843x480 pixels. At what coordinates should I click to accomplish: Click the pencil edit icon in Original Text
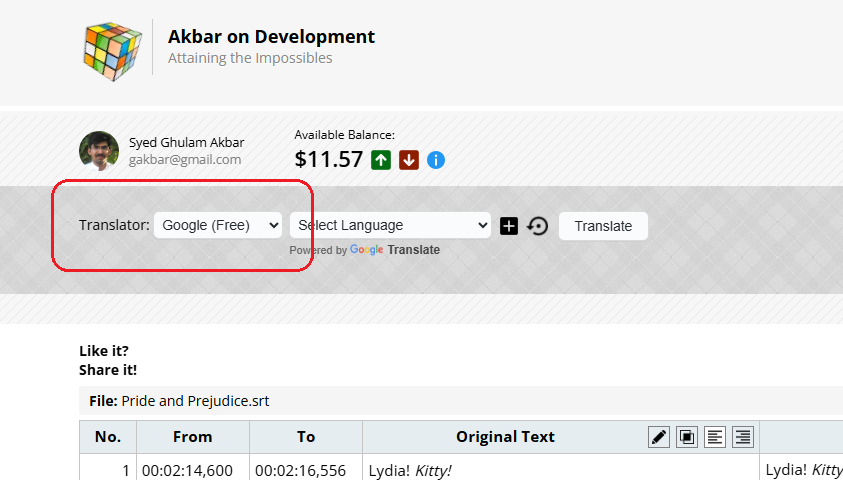[659, 436]
